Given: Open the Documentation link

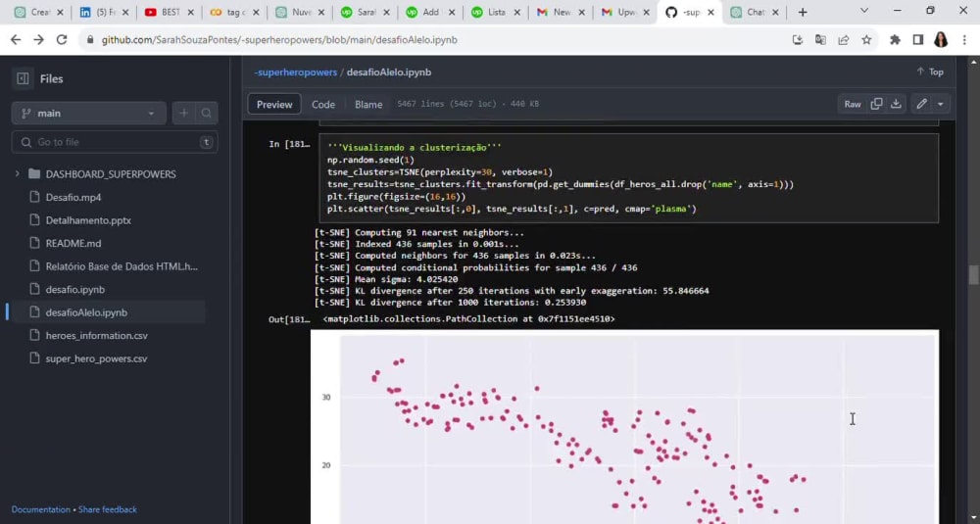Looking at the screenshot, I should [x=40, y=509].
